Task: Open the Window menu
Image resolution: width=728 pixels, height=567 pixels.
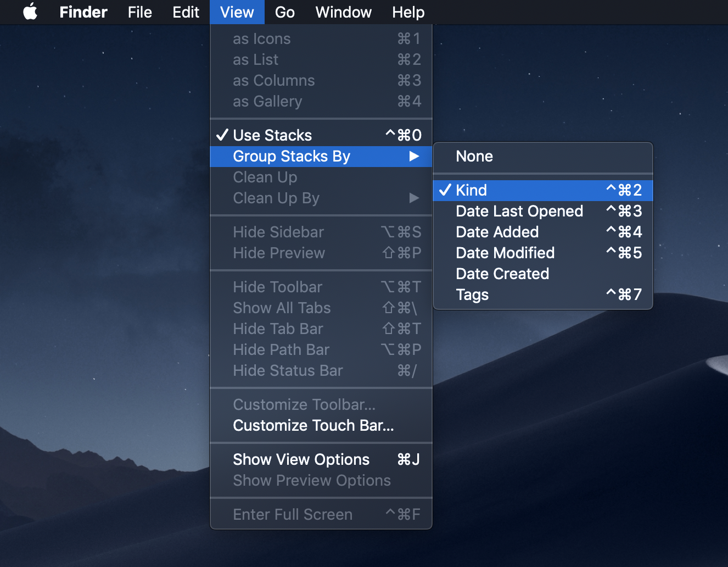Action: (343, 12)
